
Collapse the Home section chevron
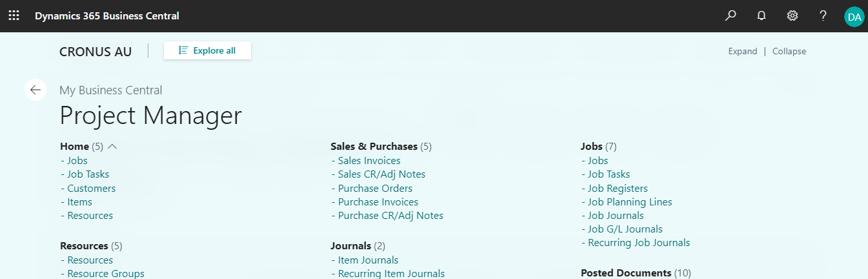pos(112,147)
